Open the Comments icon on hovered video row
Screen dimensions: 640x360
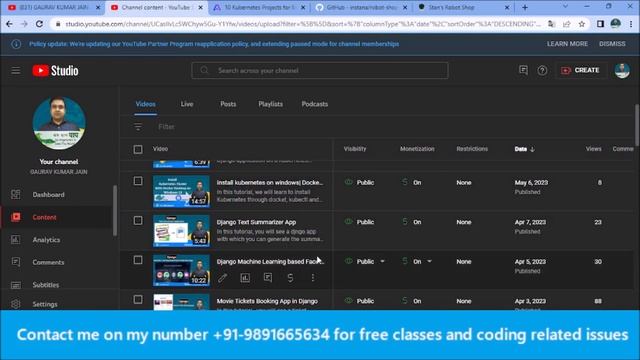coord(268,278)
